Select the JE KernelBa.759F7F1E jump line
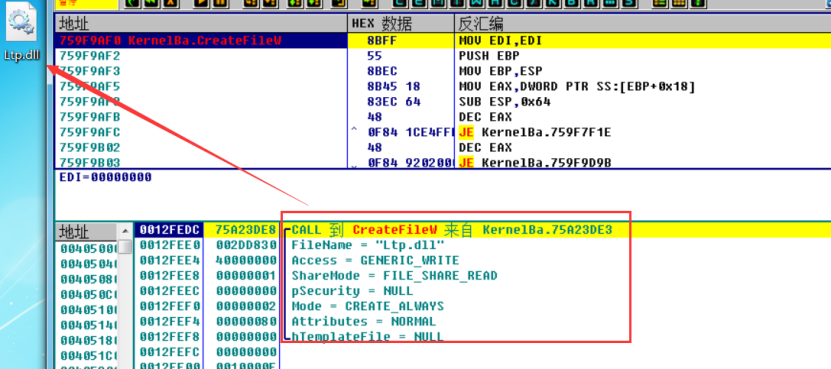 (x=535, y=132)
